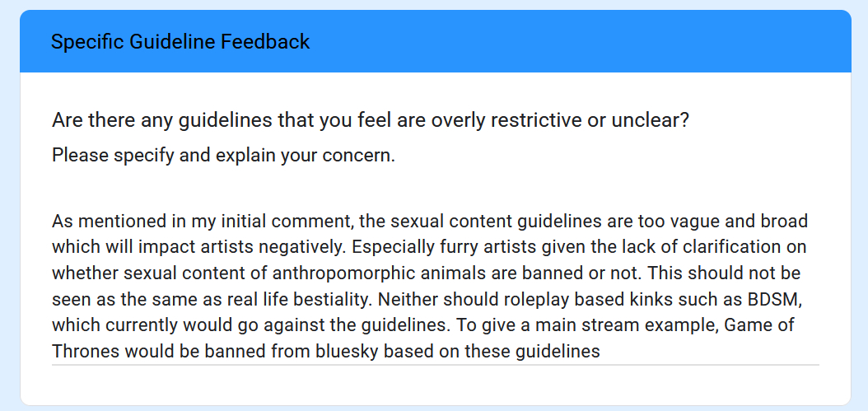
Task: Click "Please specify and explain your concern" text
Action: click(223, 155)
